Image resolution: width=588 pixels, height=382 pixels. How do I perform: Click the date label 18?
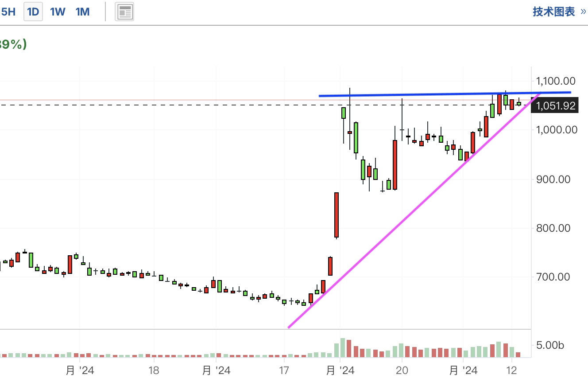(x=154, y=370)
